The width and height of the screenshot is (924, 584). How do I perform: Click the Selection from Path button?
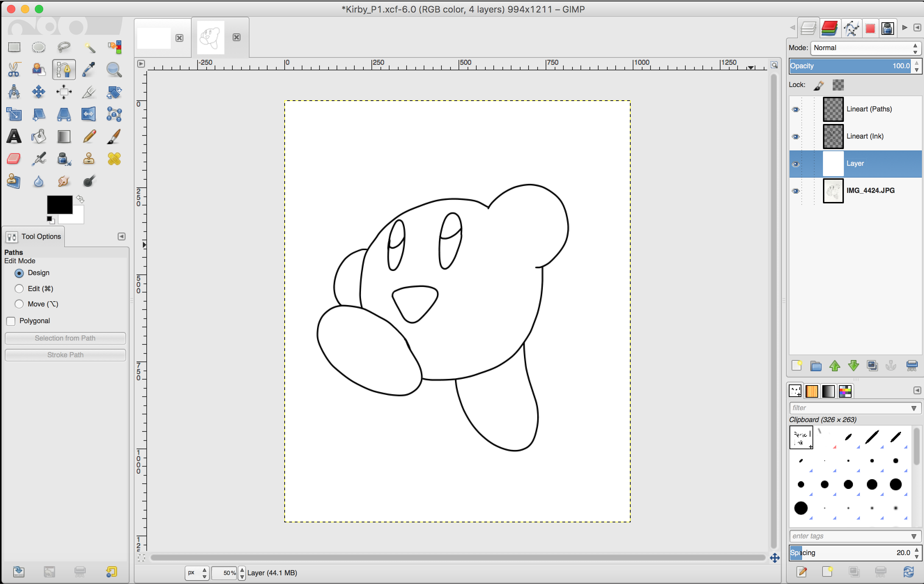point(65,338)
